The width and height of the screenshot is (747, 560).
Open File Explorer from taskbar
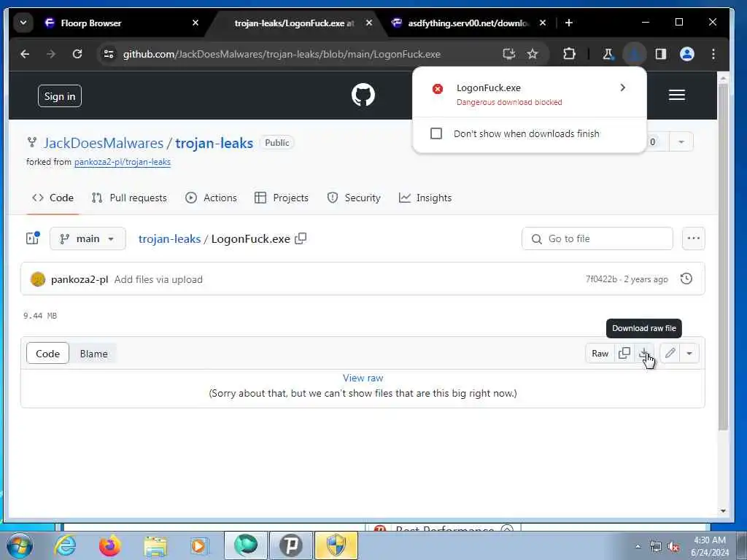click(x=156, y=545)
